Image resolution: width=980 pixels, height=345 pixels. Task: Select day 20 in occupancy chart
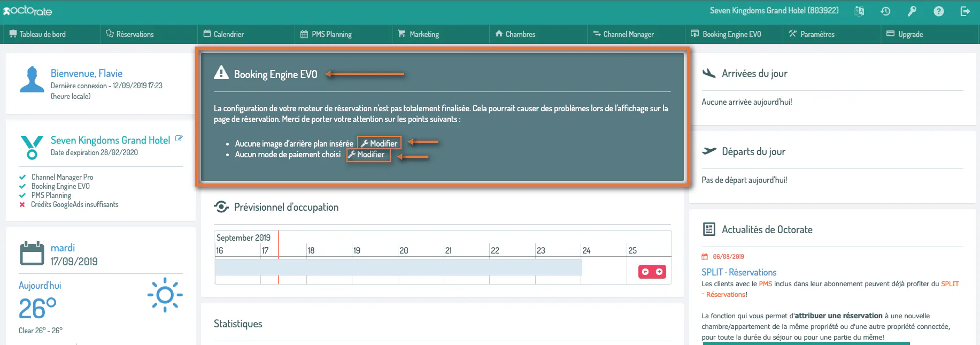tap(404, 250)
